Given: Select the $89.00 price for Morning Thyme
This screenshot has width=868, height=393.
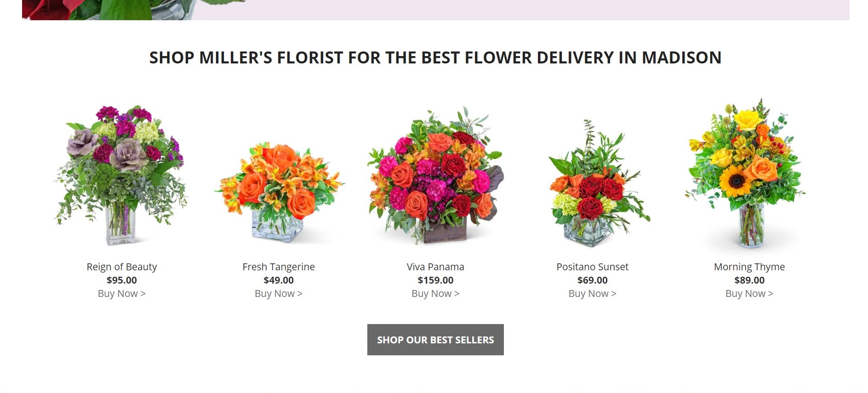Looking at the screenshot, I should point(749,280).
